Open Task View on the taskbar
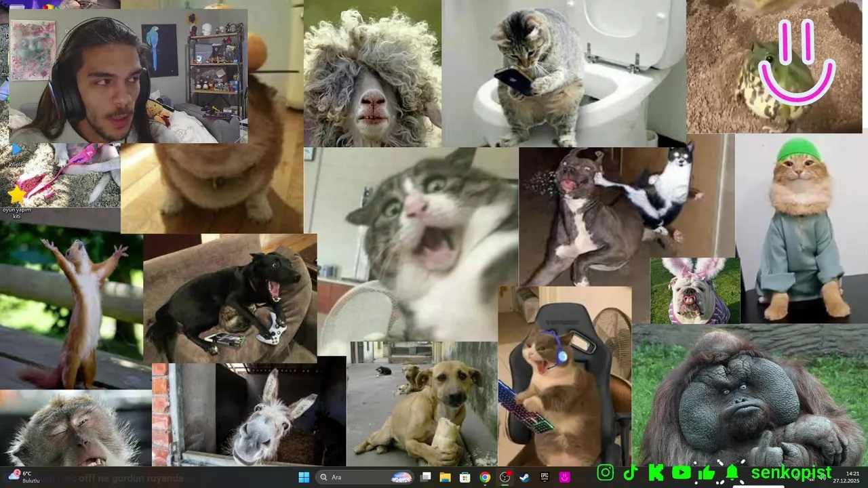868x488 pixels. point(426,477)
